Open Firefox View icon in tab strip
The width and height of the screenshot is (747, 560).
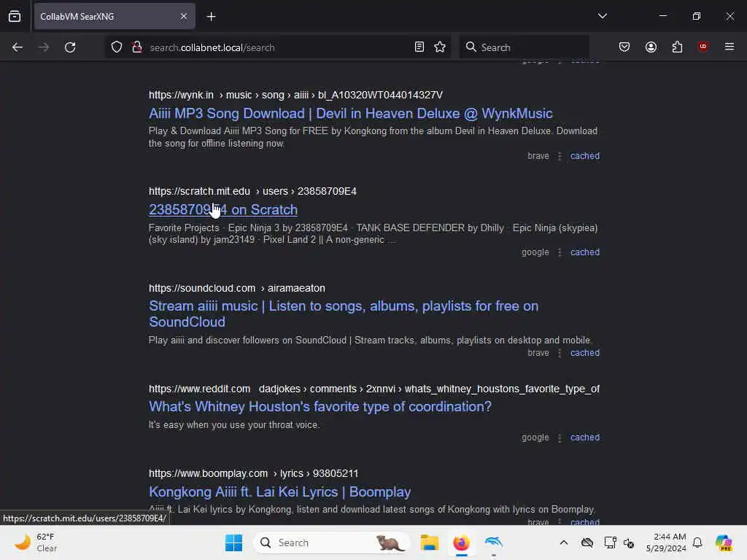15,16
